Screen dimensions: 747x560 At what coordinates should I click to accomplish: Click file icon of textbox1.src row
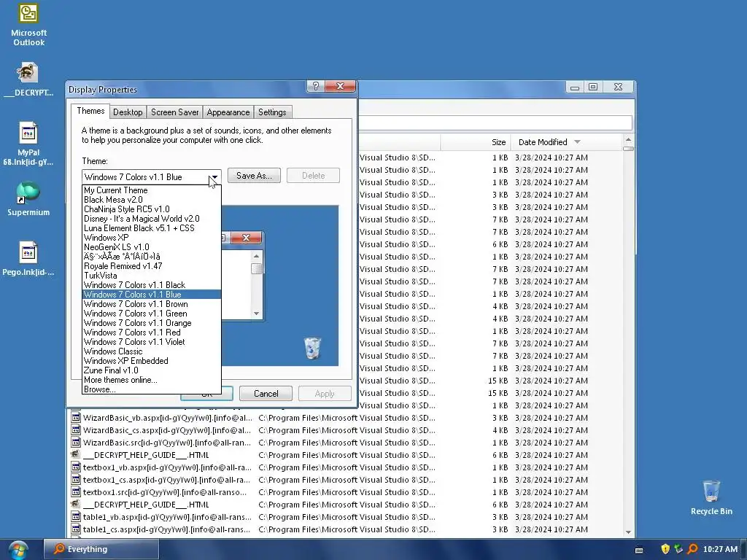[76, 492]
